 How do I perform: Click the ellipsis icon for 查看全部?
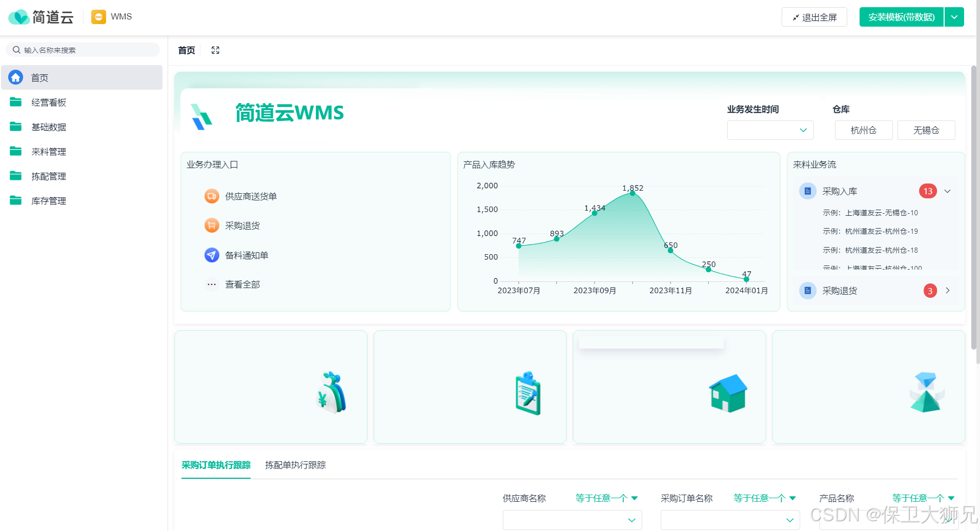212,284
